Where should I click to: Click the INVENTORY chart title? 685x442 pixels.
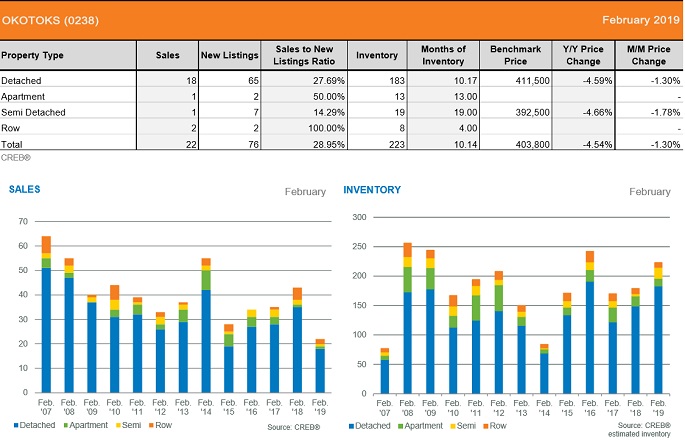point(372,188)
